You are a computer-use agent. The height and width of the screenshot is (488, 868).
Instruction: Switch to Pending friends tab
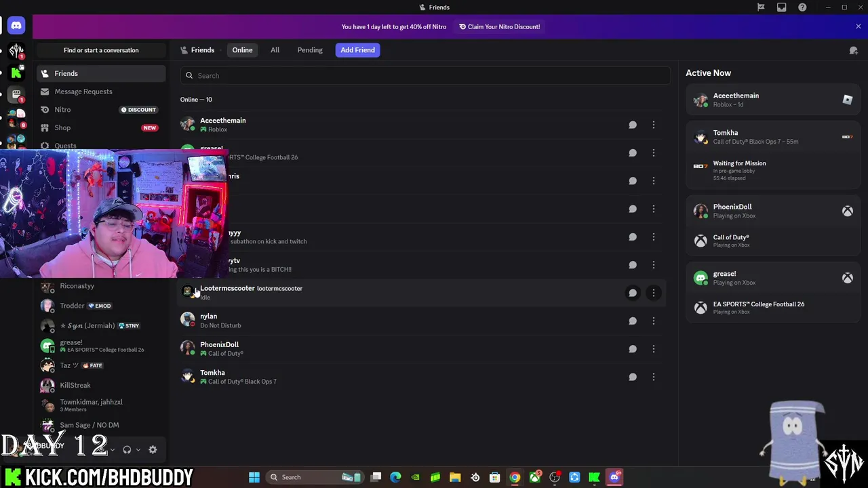tap(310, 49)
